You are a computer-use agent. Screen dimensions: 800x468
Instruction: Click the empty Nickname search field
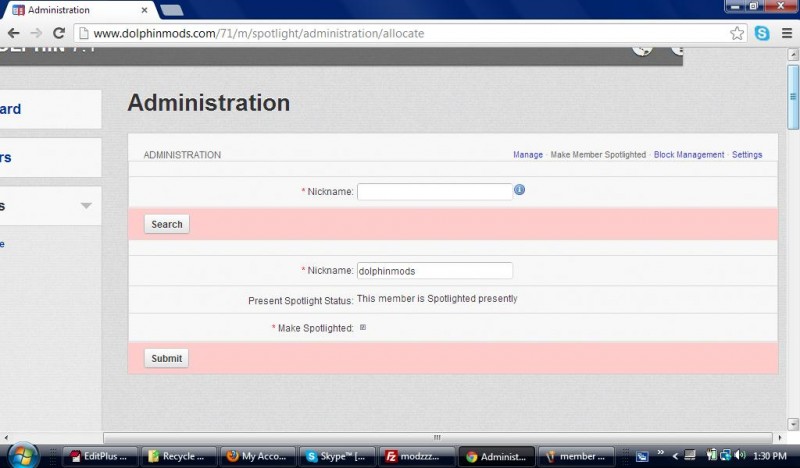(x=435, y=191)
